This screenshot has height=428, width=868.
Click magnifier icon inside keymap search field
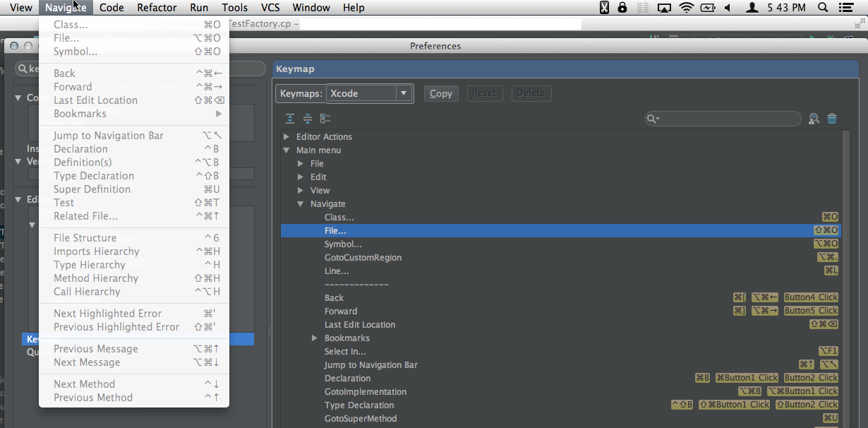coord(652,119)
